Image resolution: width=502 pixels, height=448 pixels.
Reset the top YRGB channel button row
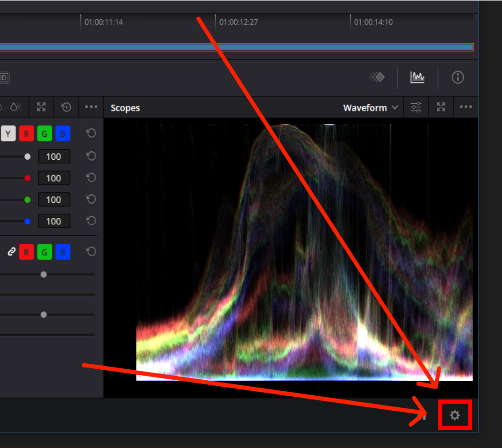(x=91, y=133)
